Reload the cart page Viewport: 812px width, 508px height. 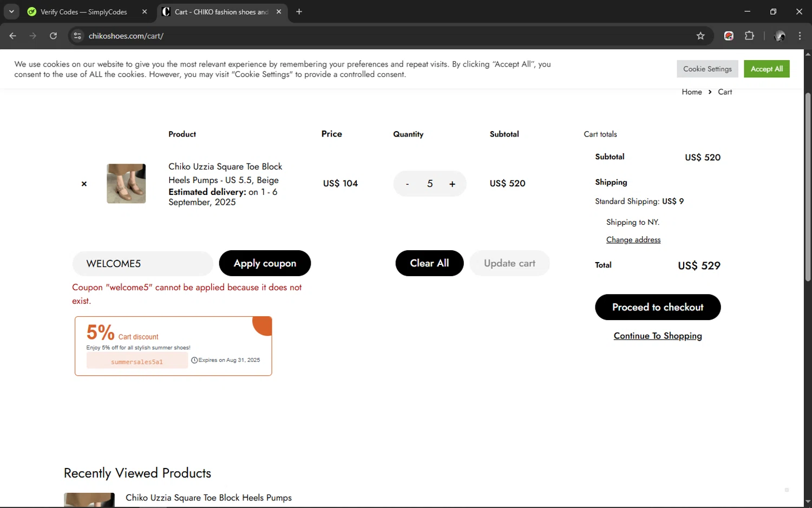pos(53,36)
